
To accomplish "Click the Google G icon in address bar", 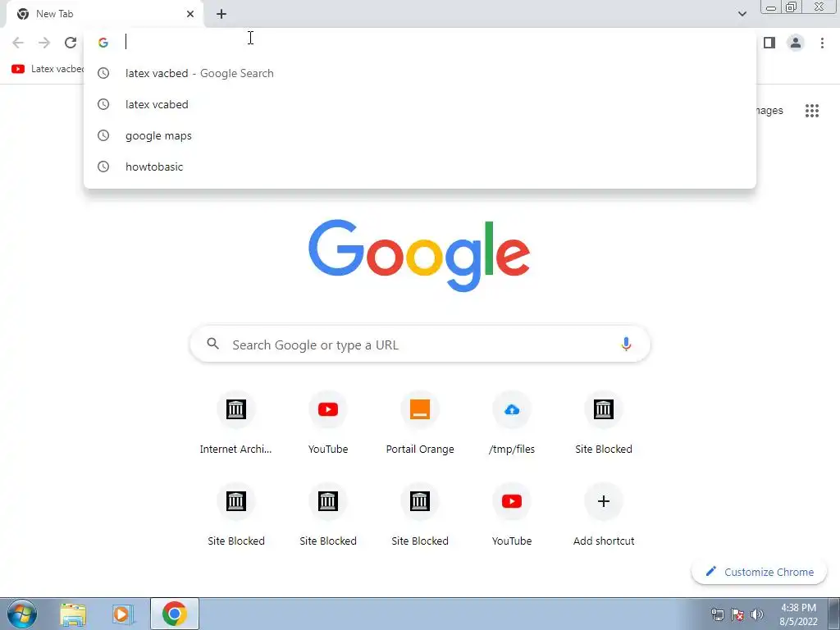I will click(x=103, y=43).
